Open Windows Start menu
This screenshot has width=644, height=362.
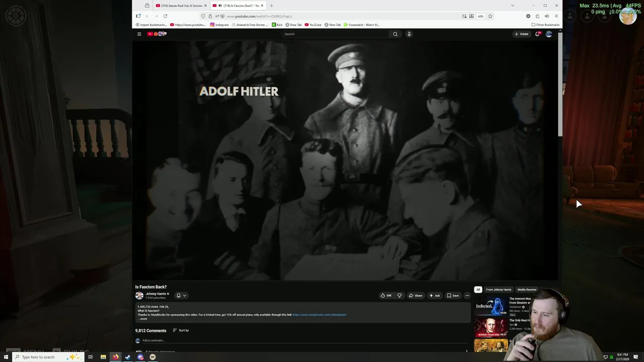6,357
